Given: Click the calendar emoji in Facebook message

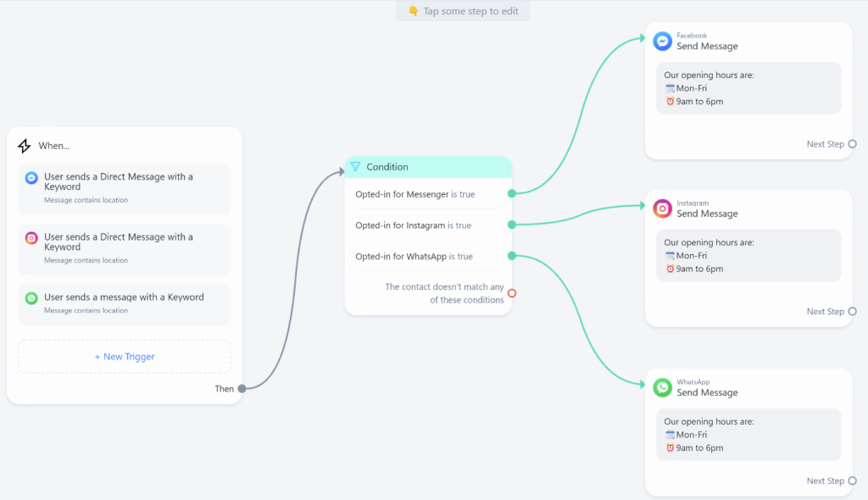Looking at the screenshot, I should [x=670, y=88].
